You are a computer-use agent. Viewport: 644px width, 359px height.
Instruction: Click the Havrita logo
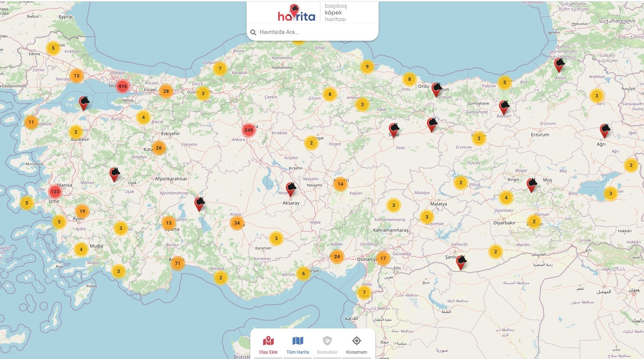click(296, 14)
